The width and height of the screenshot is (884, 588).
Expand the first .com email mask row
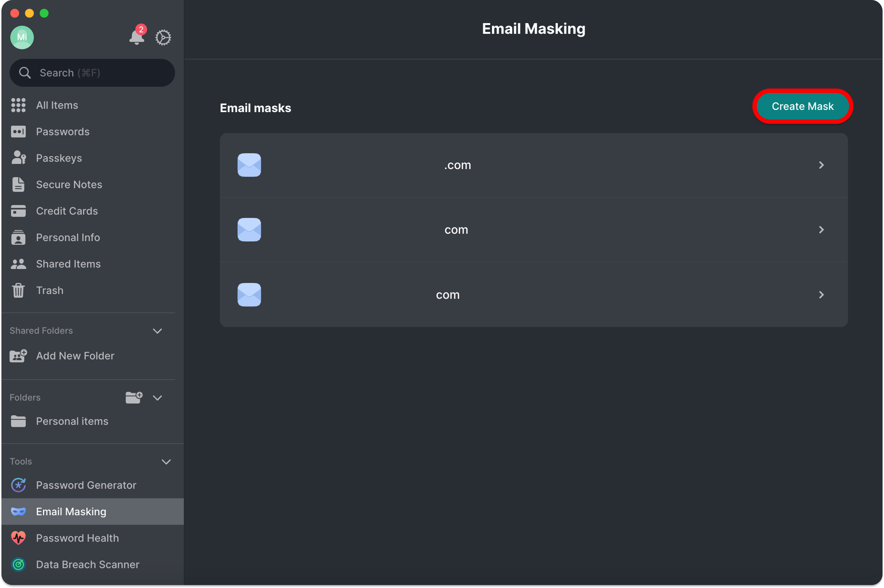pyautogui.click(x=822, y=165)
